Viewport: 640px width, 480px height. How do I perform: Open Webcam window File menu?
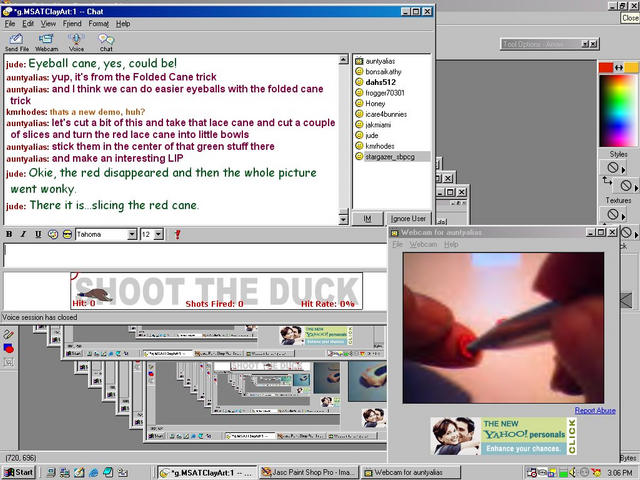tap(397, 244)
